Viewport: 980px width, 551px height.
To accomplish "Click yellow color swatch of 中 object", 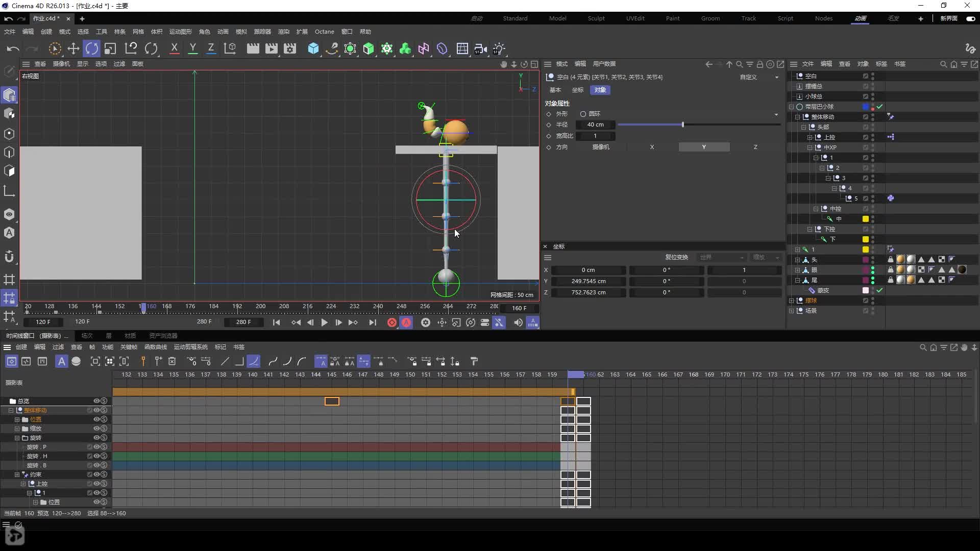I will 866,219.
